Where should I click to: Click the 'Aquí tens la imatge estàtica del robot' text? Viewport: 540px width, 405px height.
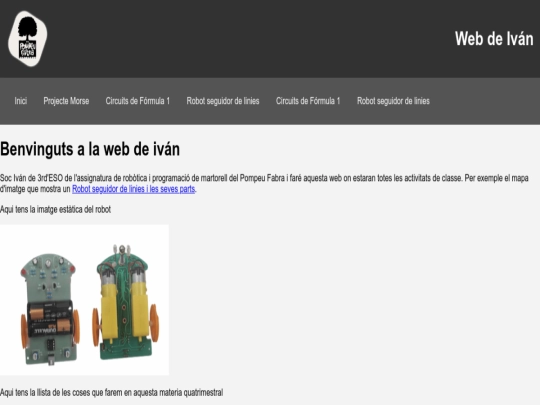55,209
